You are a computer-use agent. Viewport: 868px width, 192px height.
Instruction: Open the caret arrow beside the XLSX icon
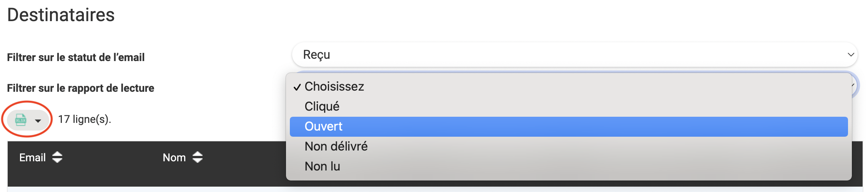coord(38,121)
